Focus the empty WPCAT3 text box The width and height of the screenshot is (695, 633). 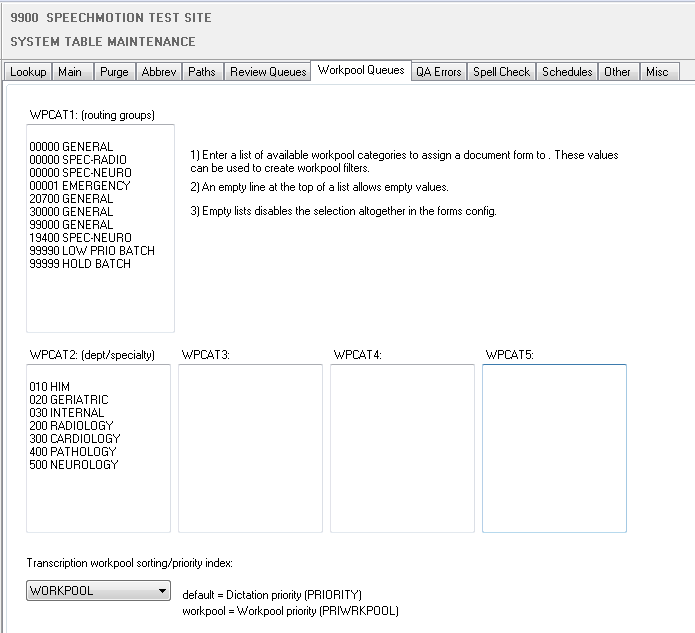point(250,448)
